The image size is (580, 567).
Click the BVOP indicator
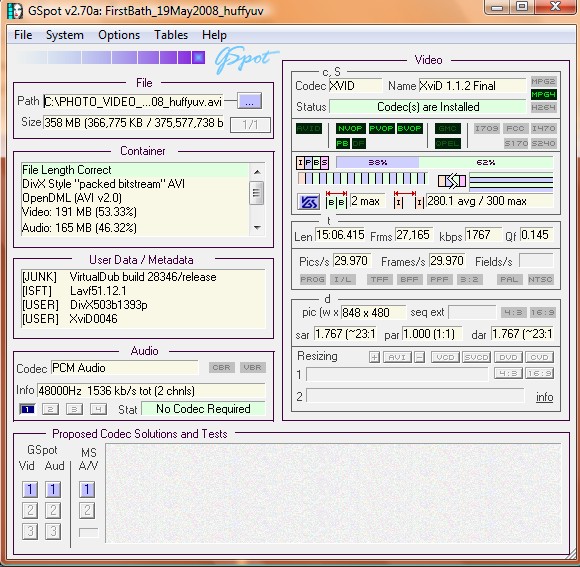409,128
